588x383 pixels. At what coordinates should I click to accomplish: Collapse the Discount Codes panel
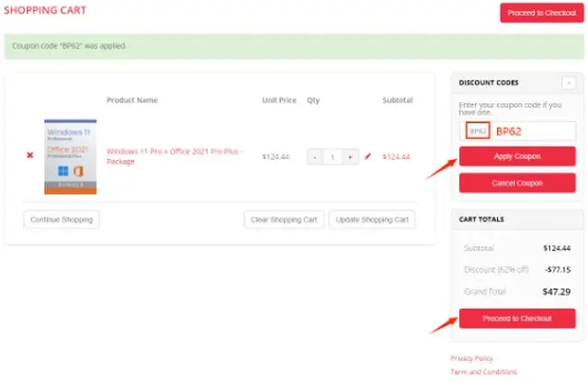click(x=569, y=83)
